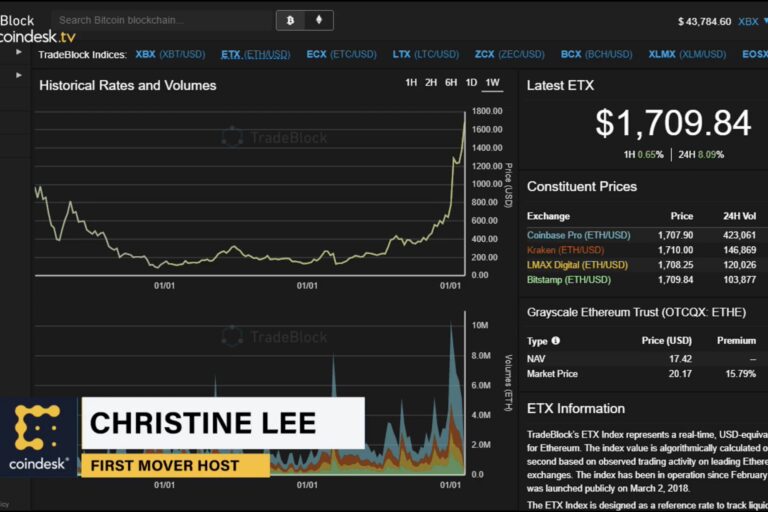The width and height of the screenshot is (768, 512).
Task: Click the Market Price value 20.17
Action: pos(680,374)
